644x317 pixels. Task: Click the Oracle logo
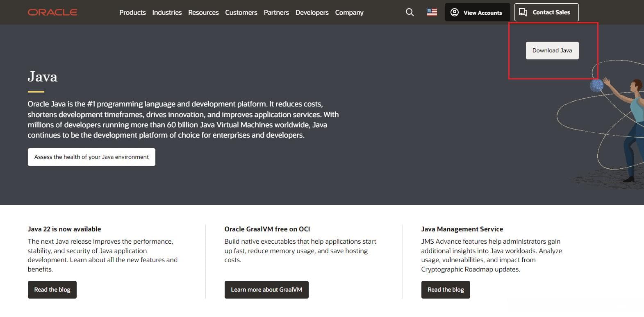52,12
